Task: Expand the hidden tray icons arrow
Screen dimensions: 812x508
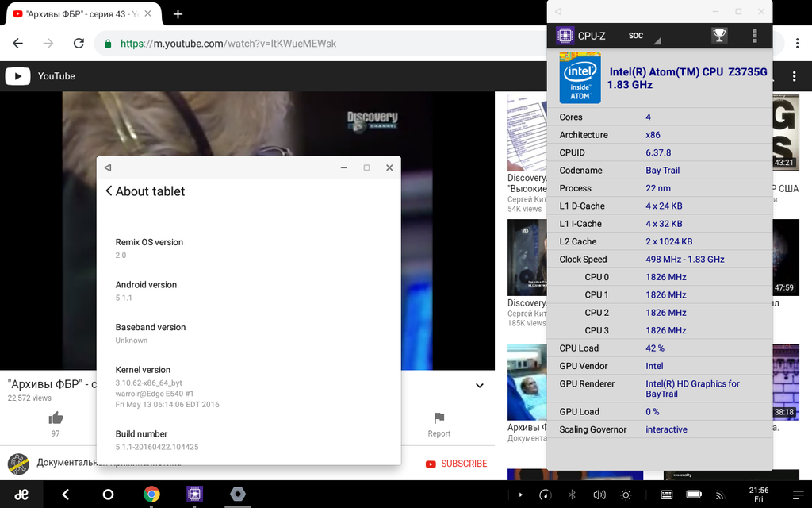Action: 520,495
